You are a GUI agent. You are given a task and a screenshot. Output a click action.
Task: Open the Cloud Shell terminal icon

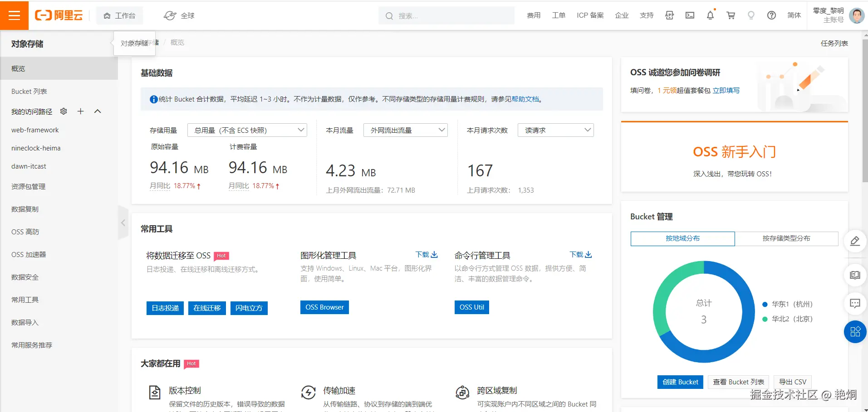click(690, 15)
